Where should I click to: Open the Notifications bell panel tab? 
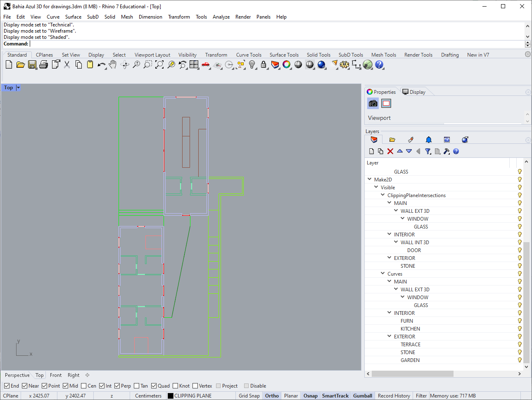pos(428,140)
